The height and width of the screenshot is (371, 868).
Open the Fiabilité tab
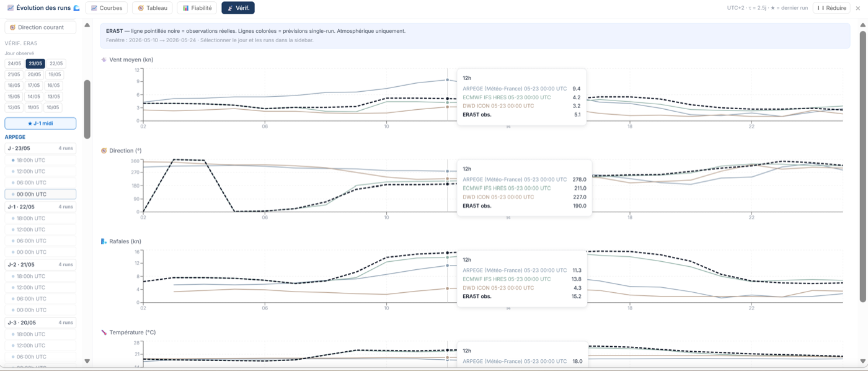point(197,8)
